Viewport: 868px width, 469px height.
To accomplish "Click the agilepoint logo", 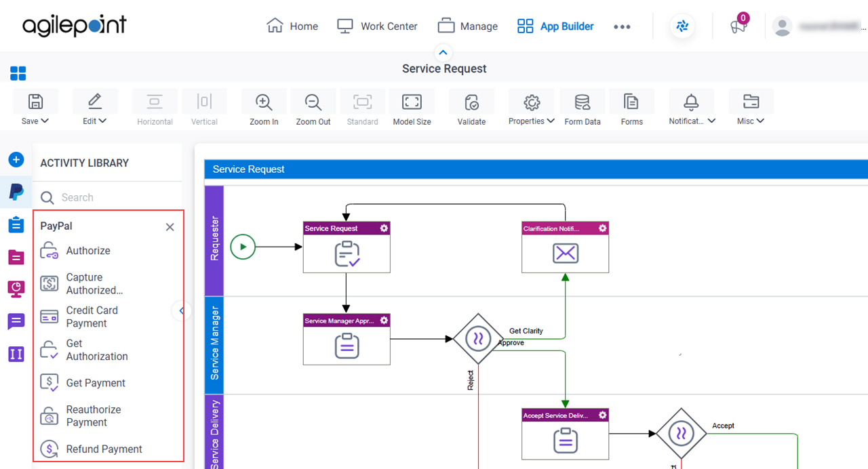I will click(x=75, y=26).
